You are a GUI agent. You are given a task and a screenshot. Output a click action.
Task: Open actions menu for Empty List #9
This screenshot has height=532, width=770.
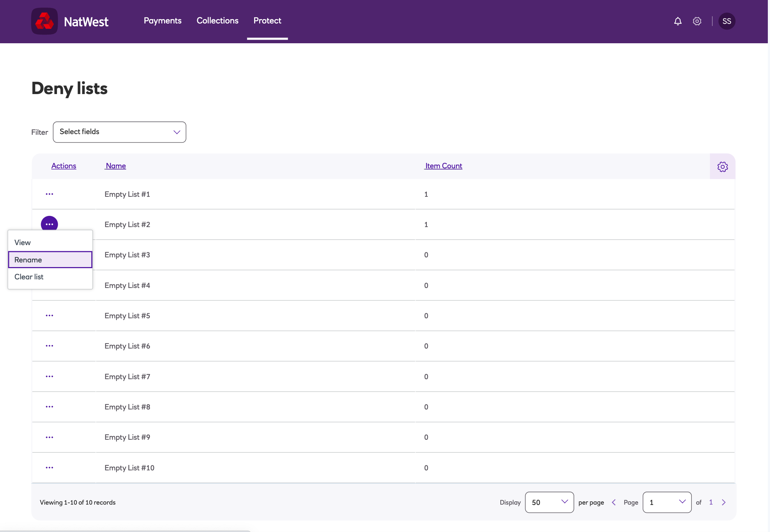pos(49,438)
